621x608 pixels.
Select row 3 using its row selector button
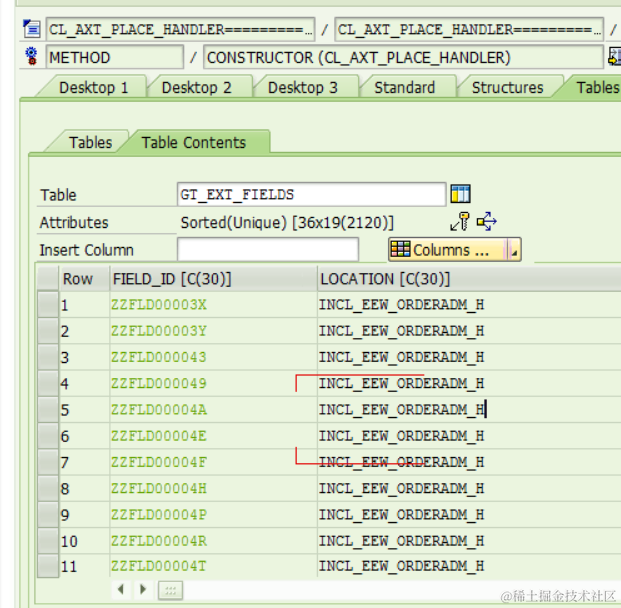click(48, 357)
